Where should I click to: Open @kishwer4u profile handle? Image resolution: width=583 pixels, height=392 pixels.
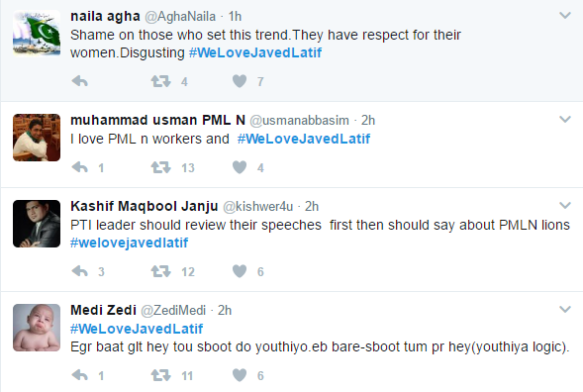click(x=257, y=206)
